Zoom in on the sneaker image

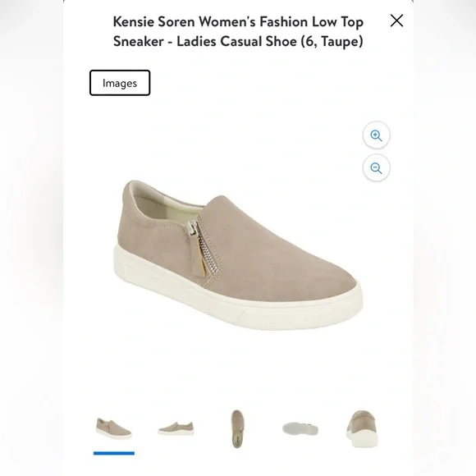pyautogui.click(x=377, y=135)
